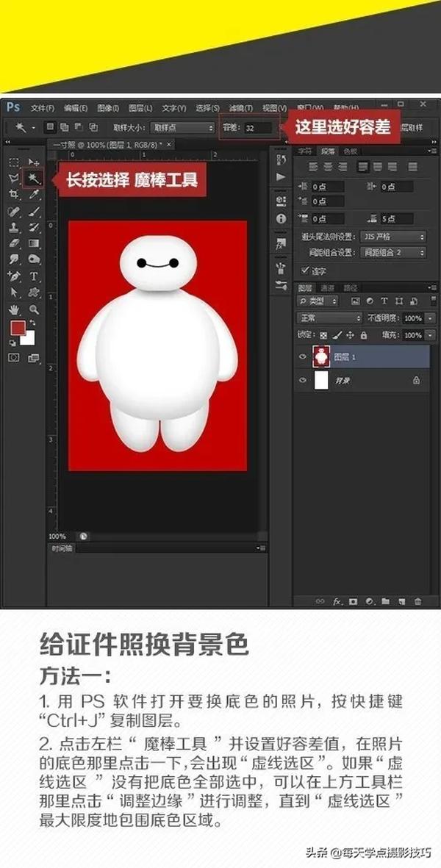Open the 图像(I) menu
Screen dimensions: 441x868
click(x=108, y=107)
